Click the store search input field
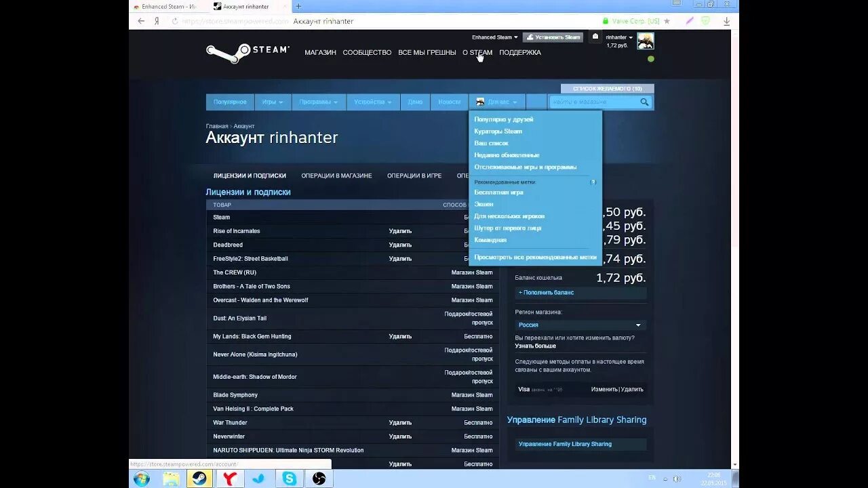The image size is (868, 488). pos(593,102)
